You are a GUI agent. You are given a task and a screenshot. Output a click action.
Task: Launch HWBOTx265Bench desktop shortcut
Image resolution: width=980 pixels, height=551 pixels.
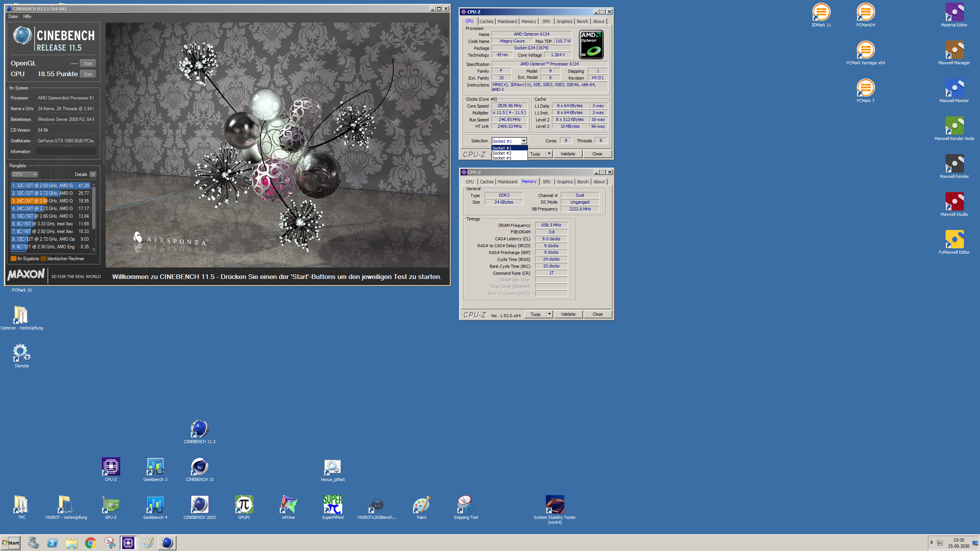pyautogui.click(x=377, y=508)
